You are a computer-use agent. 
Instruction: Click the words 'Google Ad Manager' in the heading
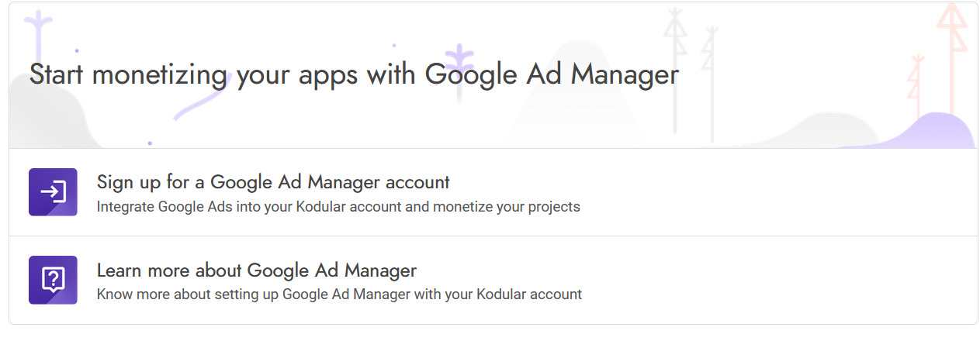coord(552,75)
